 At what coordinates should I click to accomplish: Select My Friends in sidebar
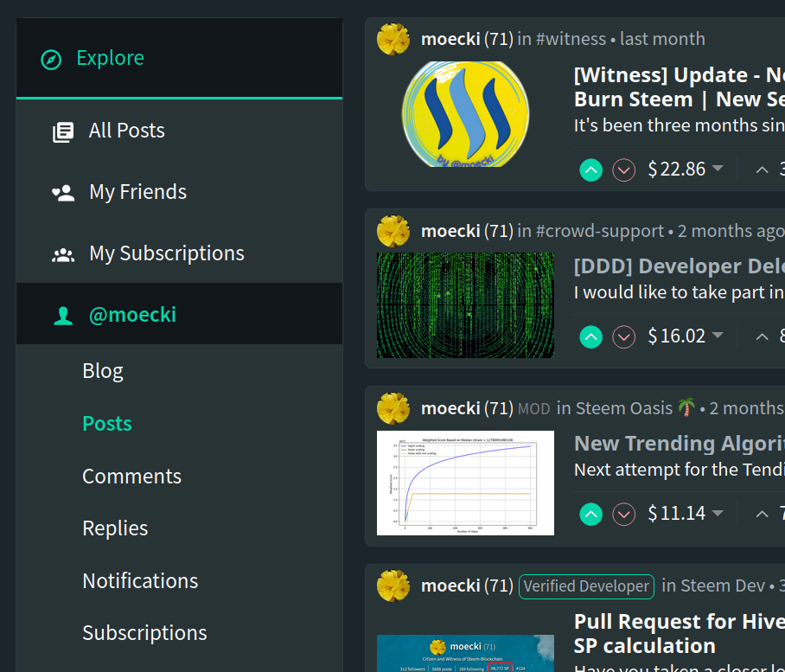[x=179, y=192]
